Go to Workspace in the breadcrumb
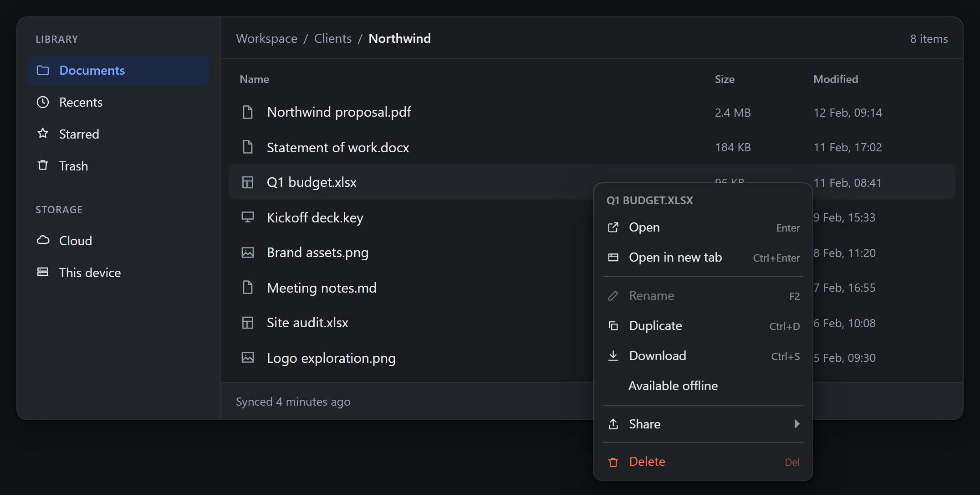 [266, 38]
